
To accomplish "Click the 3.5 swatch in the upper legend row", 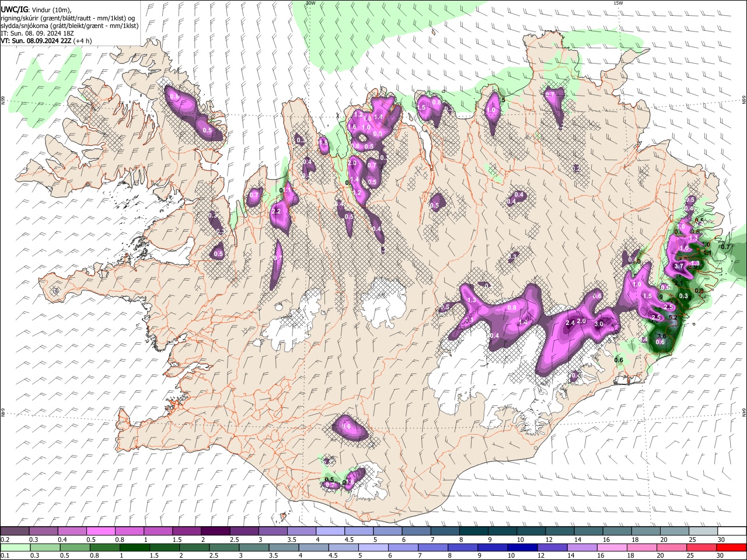I will coord(301,531).
